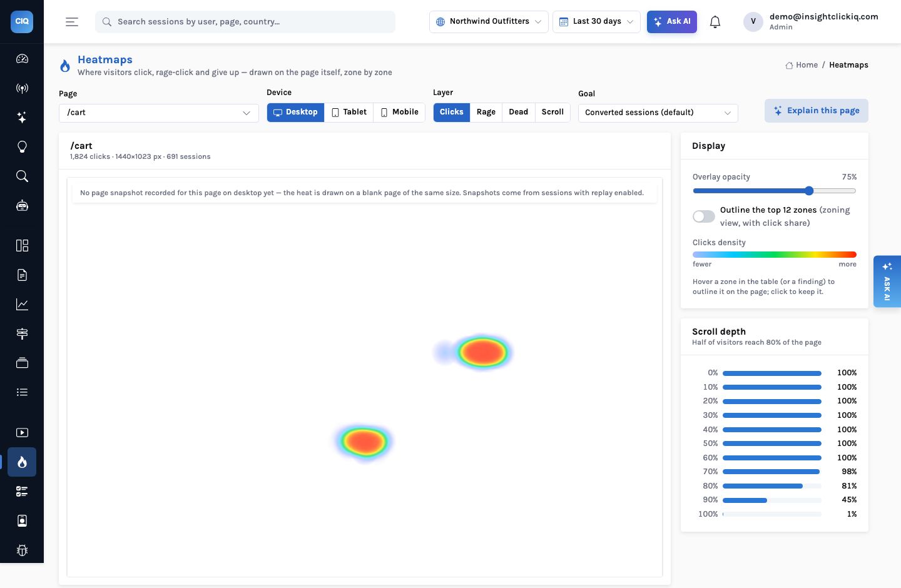Open the signpost journeys sidebar icon
The width and height of the screenshot is (901, 588).
click(x=22, y=333)
